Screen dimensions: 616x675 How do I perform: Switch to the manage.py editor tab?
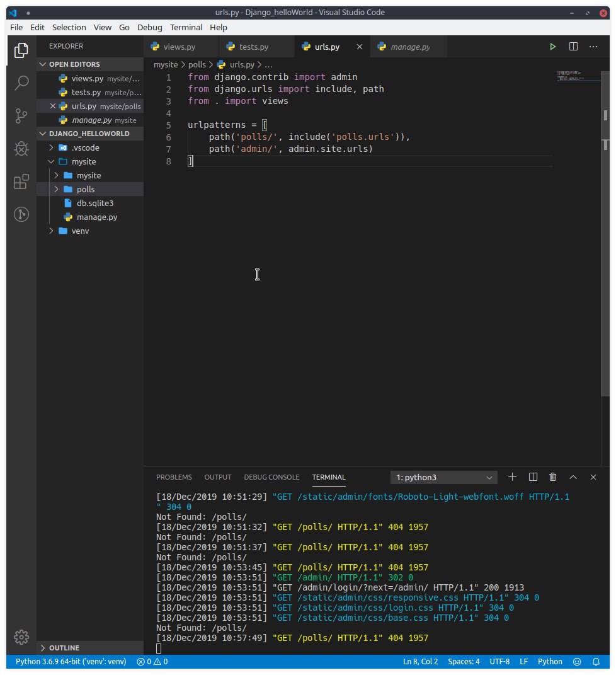[x=408, y=47]
